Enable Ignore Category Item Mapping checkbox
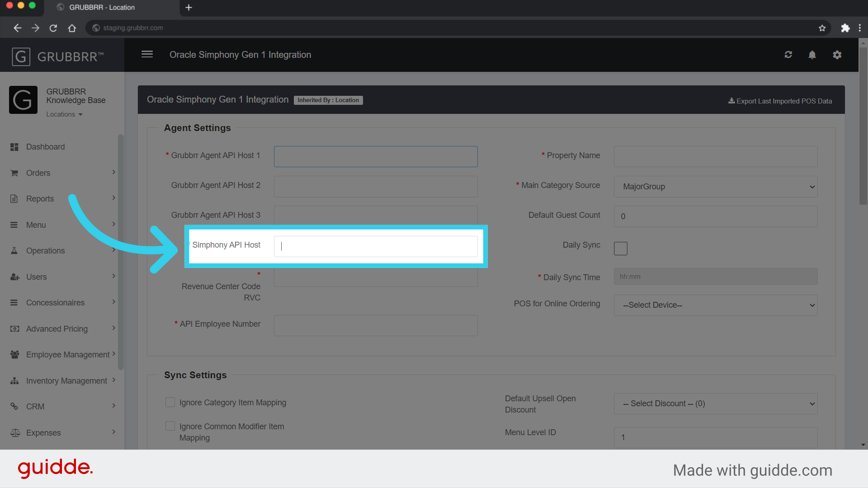 click(x=170, y=402)
